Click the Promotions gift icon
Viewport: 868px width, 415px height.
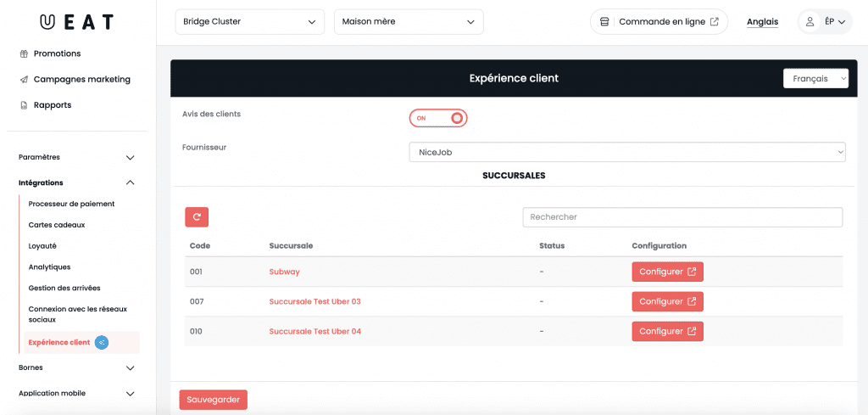(23, 53)
